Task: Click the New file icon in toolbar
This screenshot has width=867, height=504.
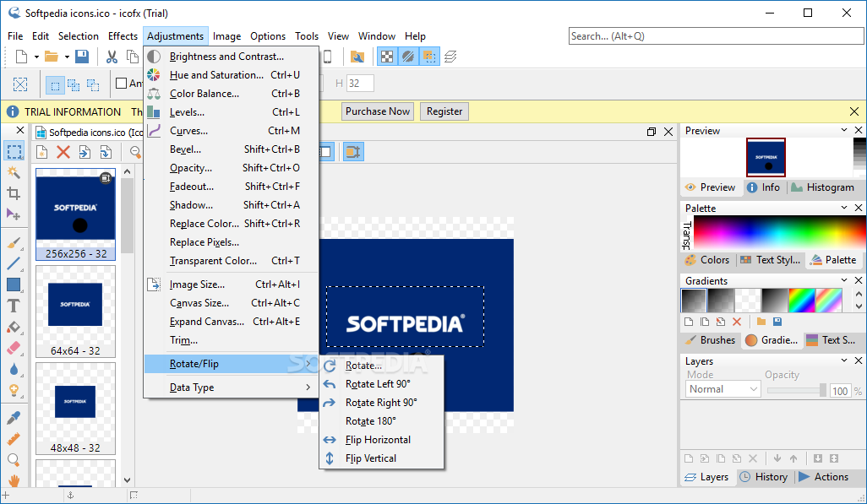Action: (x=22, y=57)
